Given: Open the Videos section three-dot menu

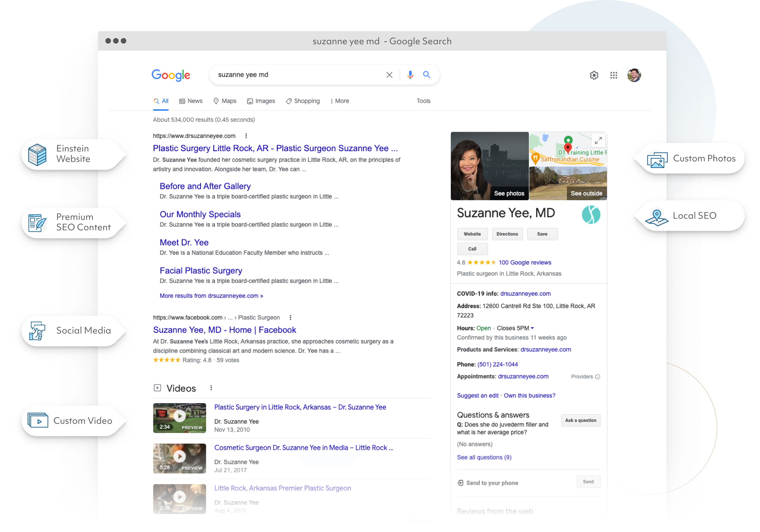Looking at the screenshot, I should coord(211,388).
